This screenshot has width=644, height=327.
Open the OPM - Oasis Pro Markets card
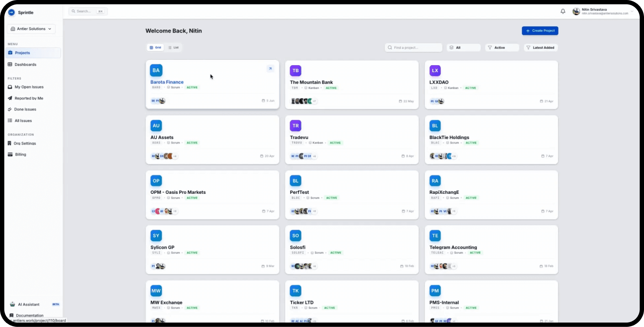212,195
